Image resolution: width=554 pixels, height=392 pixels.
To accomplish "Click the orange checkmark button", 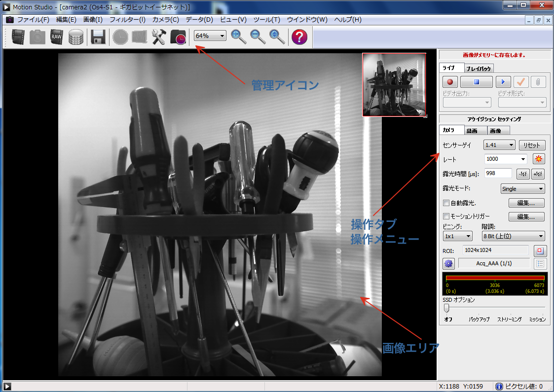I will (x=521, y=82).
